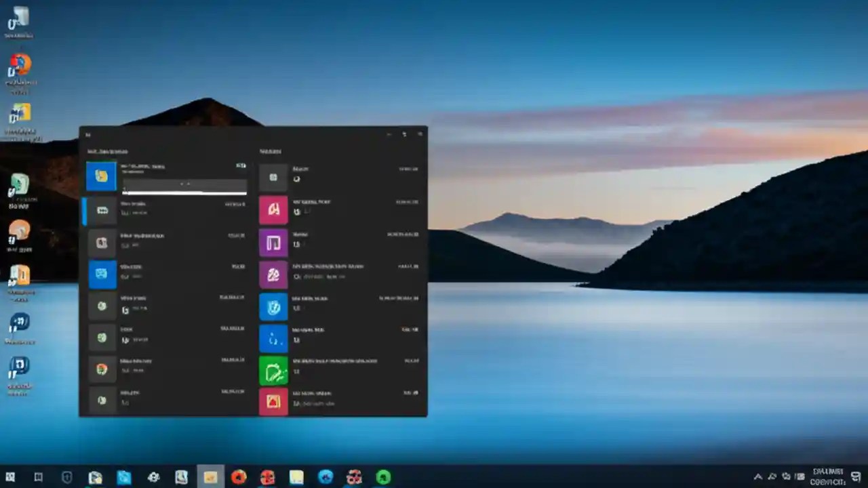The width and height of the screenshot is (868, 488).
Task: Expand hidden tray icons with the up arrow
Action: (x=757, y=476)
